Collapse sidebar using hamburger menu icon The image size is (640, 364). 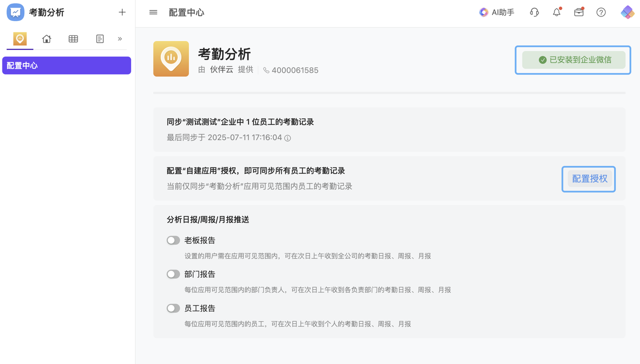(x=153, y=12)
